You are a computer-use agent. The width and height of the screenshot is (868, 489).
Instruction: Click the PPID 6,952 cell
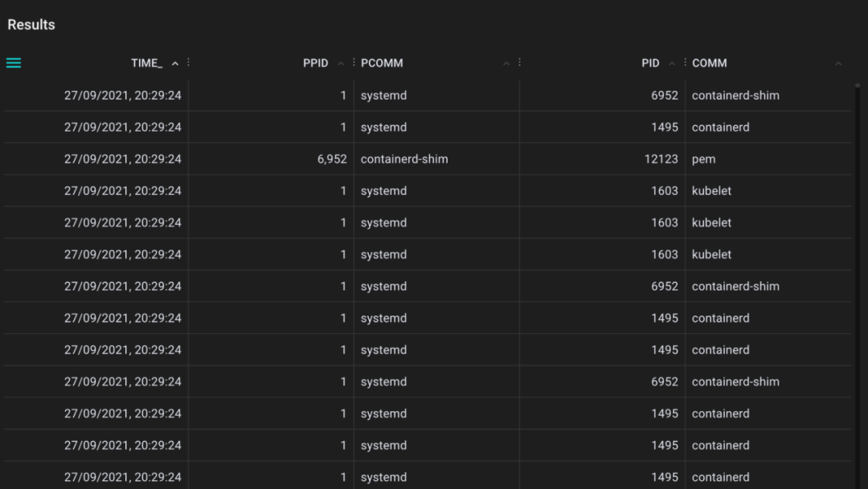point(332,159)
